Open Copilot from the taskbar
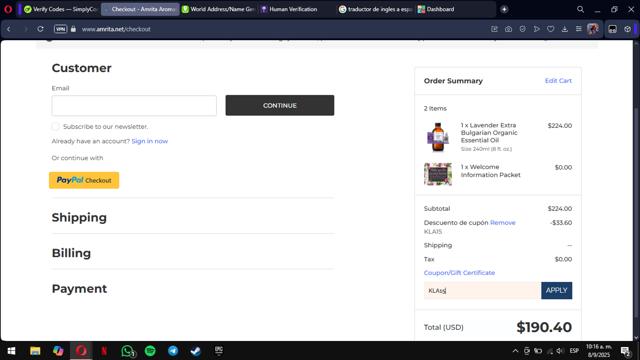Image resolution: width=640 pixels, height=360 pixels. (x=58, y=351)
